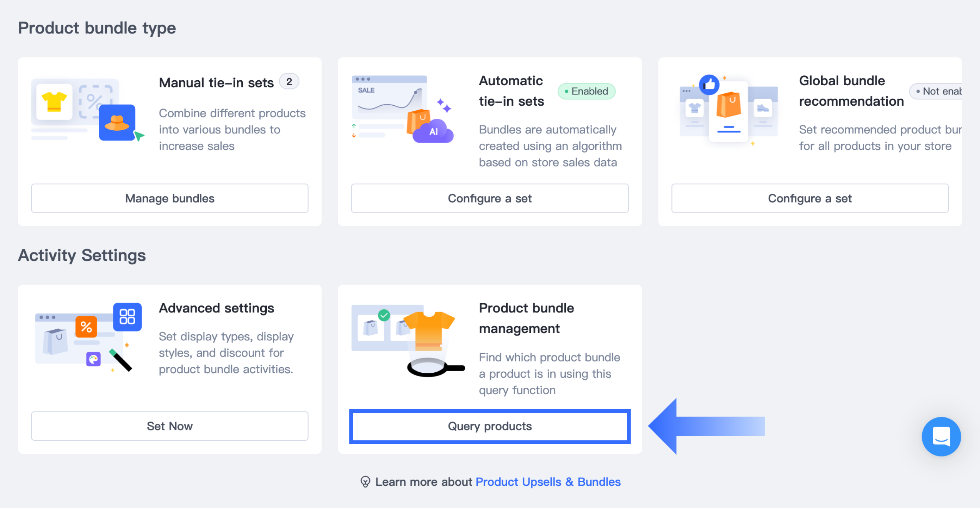Viewport: 980px width, 508px height.
Task: Configure a set for Global bundle recommendation
Action: pos(810,198)
